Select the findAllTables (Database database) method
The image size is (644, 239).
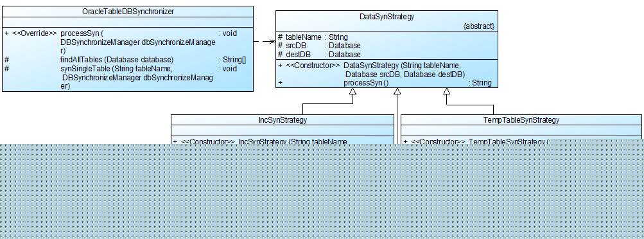117,60
